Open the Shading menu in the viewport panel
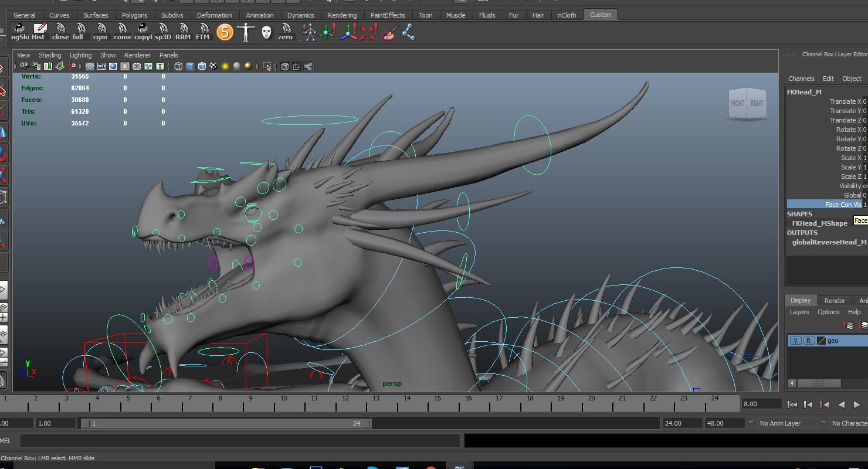868x469 pixels. [50, 55]
